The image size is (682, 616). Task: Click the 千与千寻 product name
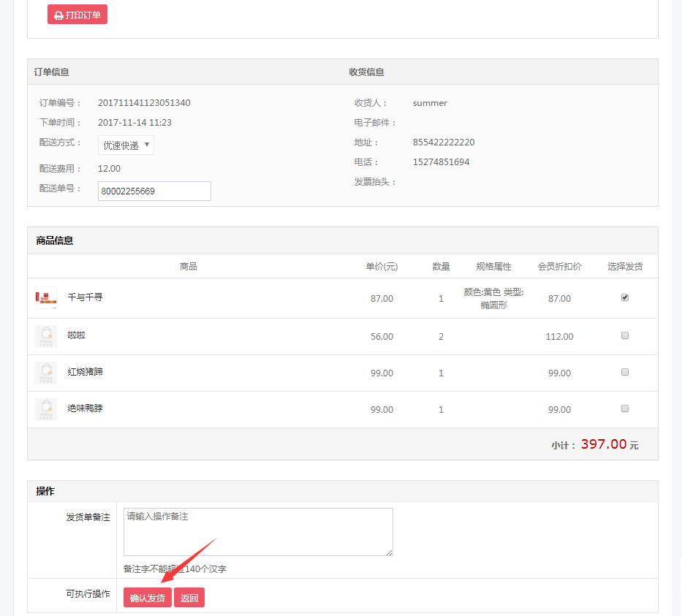click(86, 297)
